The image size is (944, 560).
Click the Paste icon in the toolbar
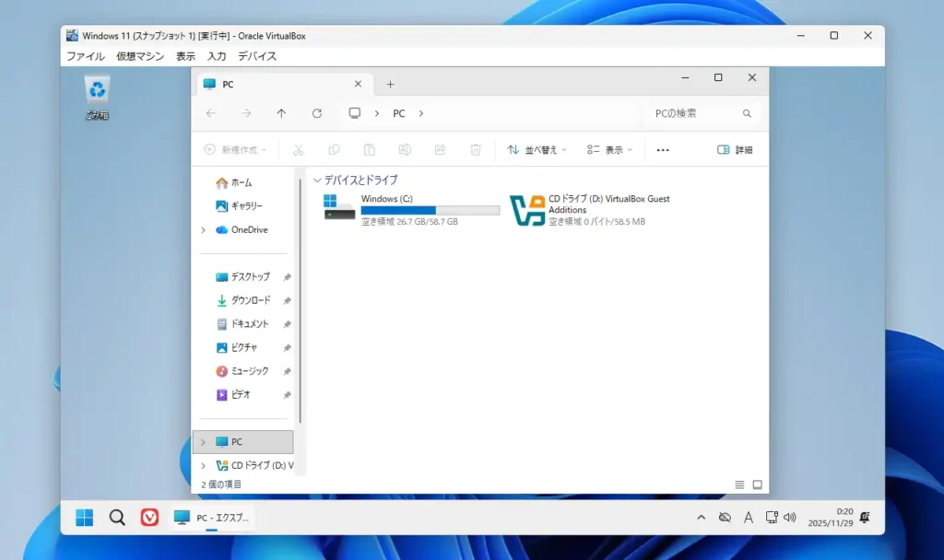click(369, 149)
